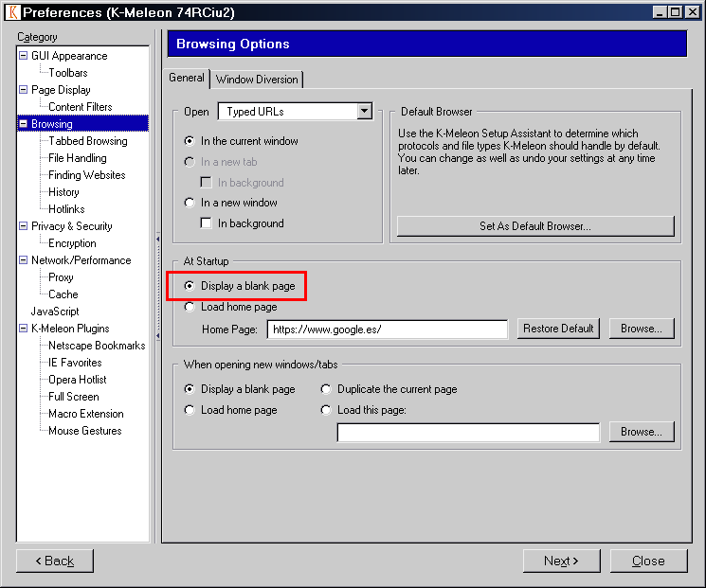Select Privacy & Security category label
Image resolution: width=706 pixels, height=588 pixels.
pos(72,226)
